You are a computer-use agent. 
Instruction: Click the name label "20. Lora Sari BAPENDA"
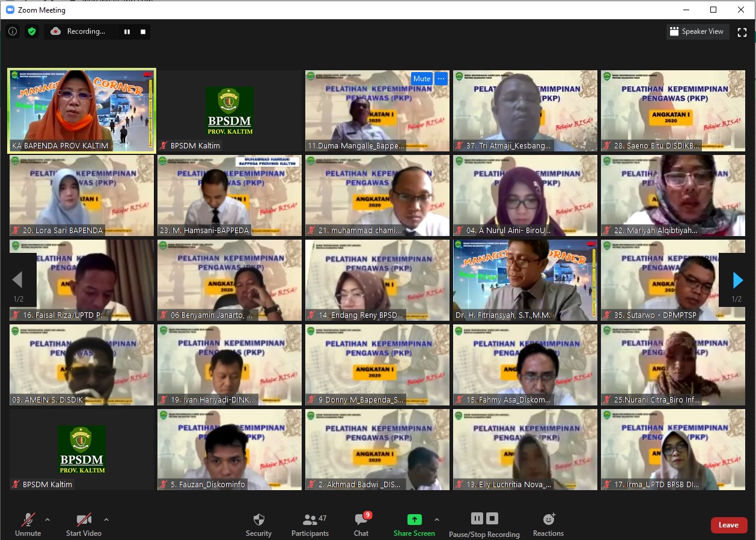pyautogui.click(x=63, y=230)
